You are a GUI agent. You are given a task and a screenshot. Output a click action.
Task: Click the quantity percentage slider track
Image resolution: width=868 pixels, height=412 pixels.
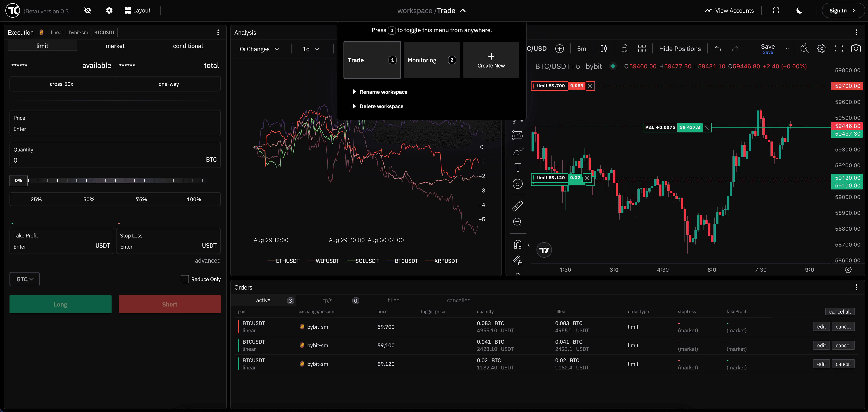116,181
